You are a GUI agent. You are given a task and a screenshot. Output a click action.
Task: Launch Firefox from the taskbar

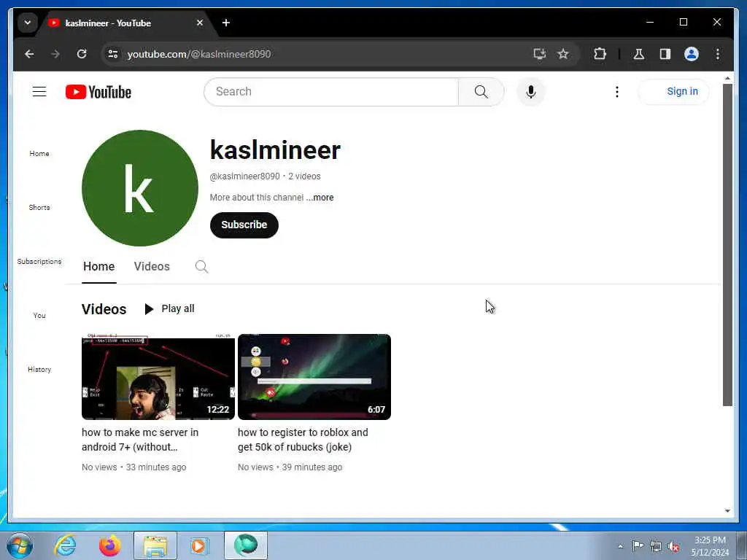110,545
